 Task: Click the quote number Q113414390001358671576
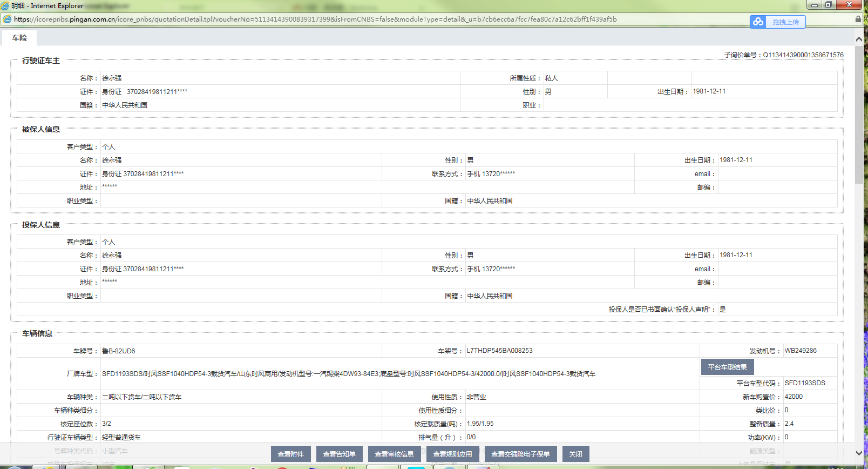coord(803,55)
